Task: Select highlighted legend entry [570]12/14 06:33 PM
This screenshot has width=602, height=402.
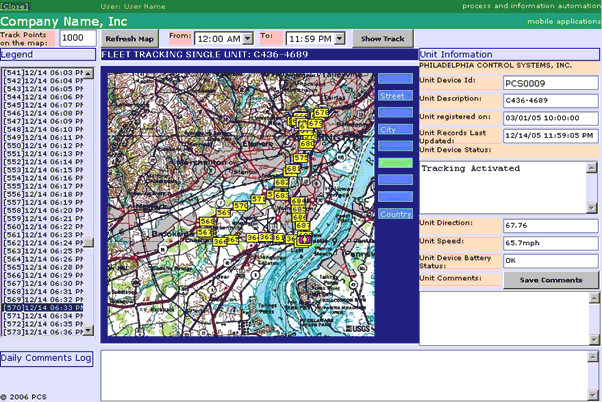Action: (43, 308)
